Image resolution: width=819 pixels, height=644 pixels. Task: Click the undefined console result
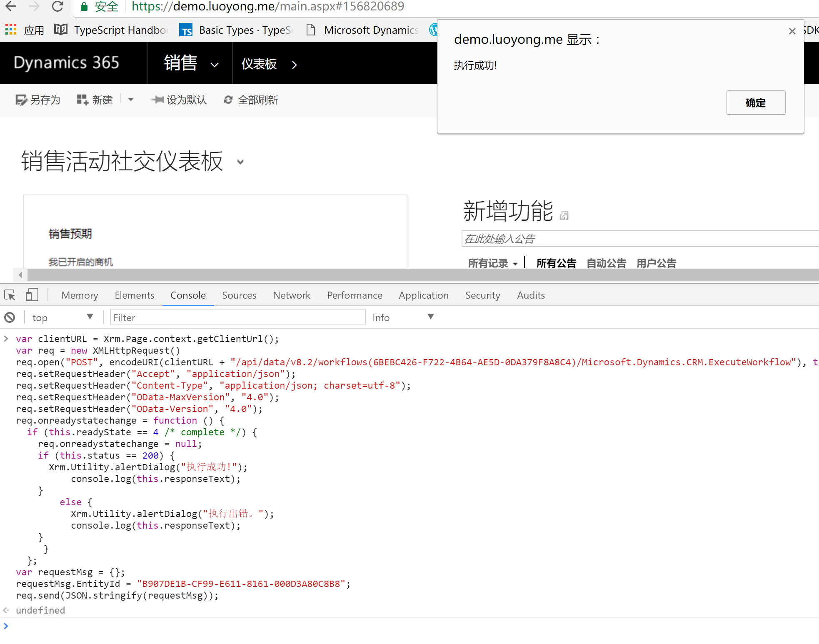(x=40, y=610)
